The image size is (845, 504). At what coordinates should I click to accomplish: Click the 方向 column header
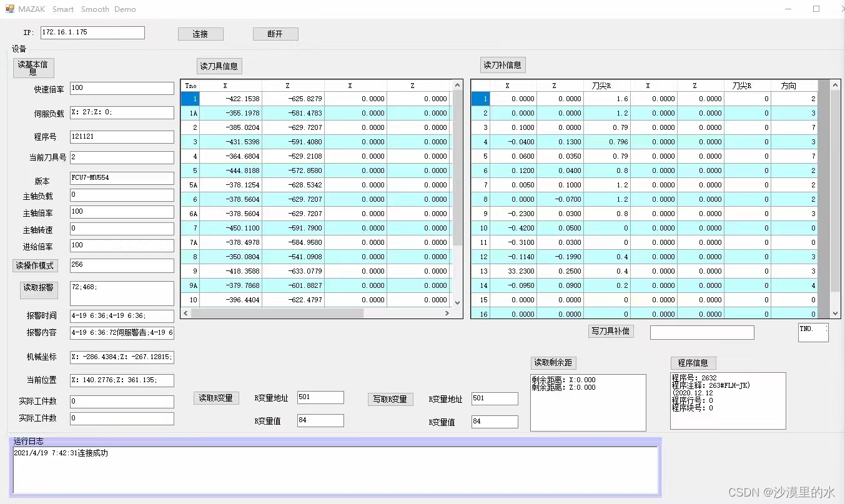click(794, 86)
